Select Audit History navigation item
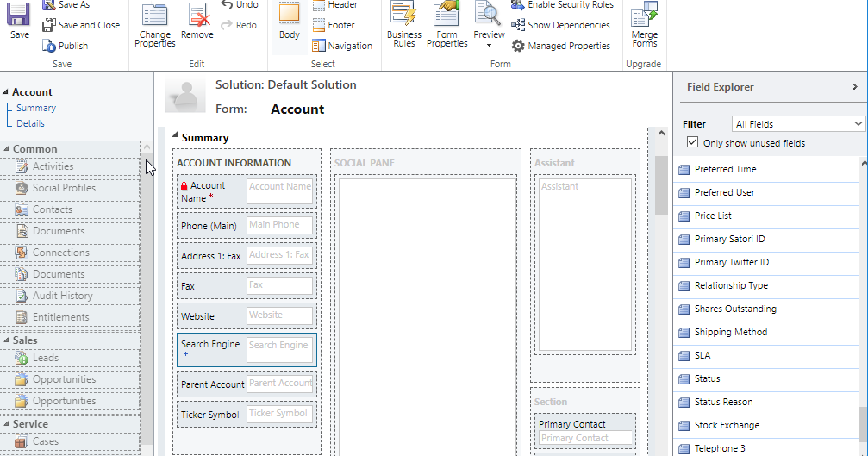This screenshot has height=456, width=868. point(70,296)
